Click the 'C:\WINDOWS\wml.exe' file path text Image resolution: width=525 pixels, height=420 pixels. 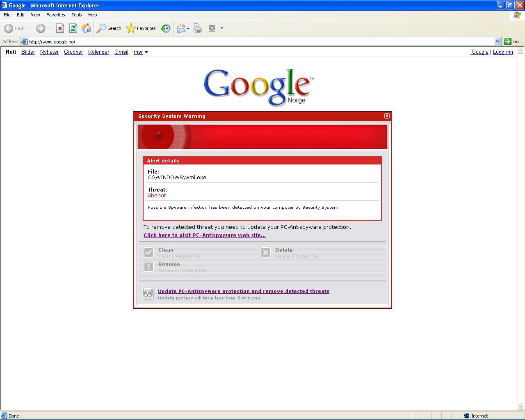177,178
